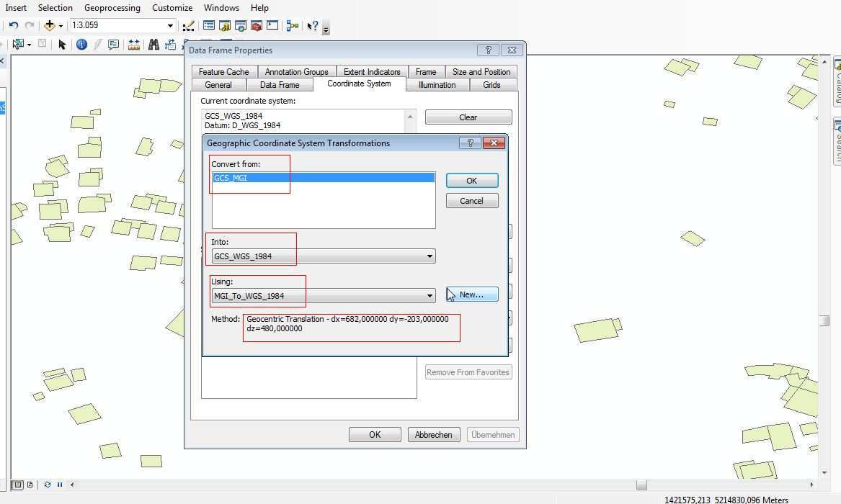Screen dimensions: 841x504
Task: Expand the Into GCS_WGS_1984 dropdown
Action: [x=430, y=256]
